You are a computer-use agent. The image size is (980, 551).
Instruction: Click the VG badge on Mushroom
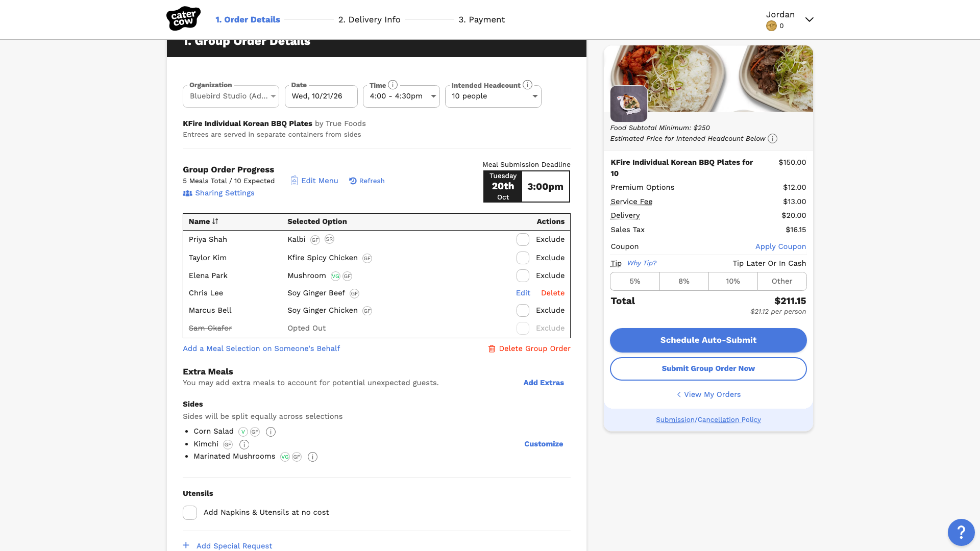point(335,276)
